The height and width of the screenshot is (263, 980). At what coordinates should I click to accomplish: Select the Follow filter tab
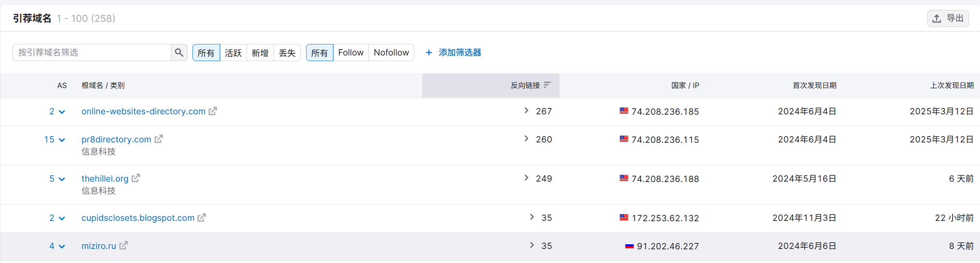tap(351, 53)
